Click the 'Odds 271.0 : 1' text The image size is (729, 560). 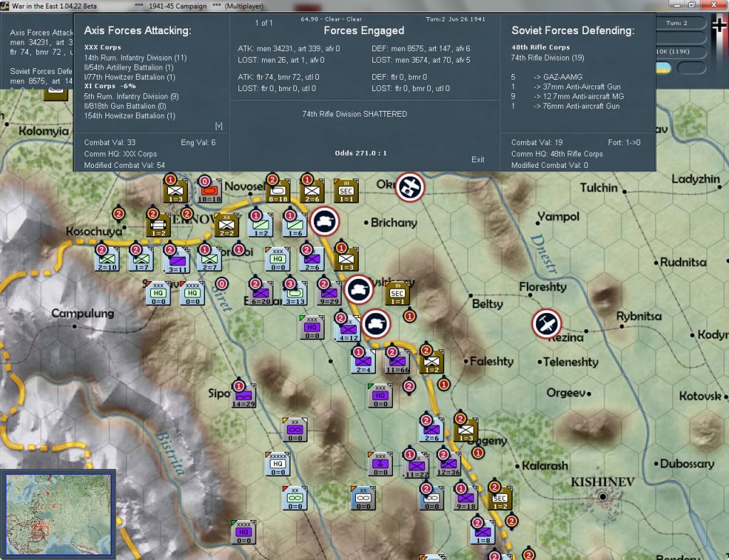coord(361,153)
